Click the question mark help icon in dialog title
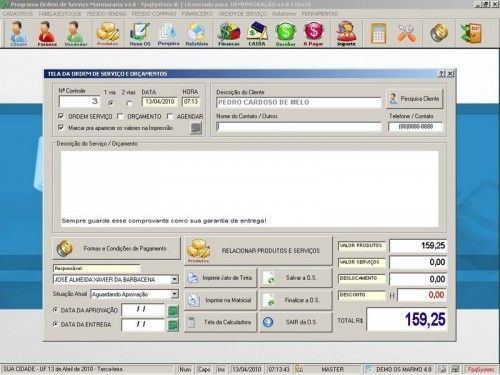 (441, 74)
